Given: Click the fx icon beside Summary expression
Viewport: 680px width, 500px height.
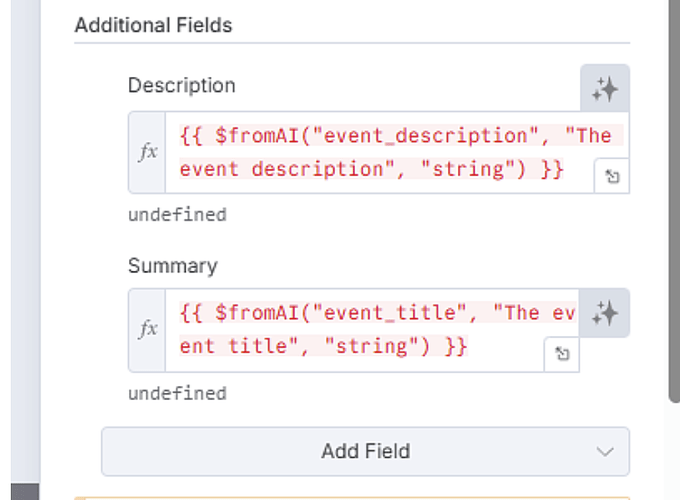Looking at the screenshot, I should pyautogui.click(x=148, y=329).
